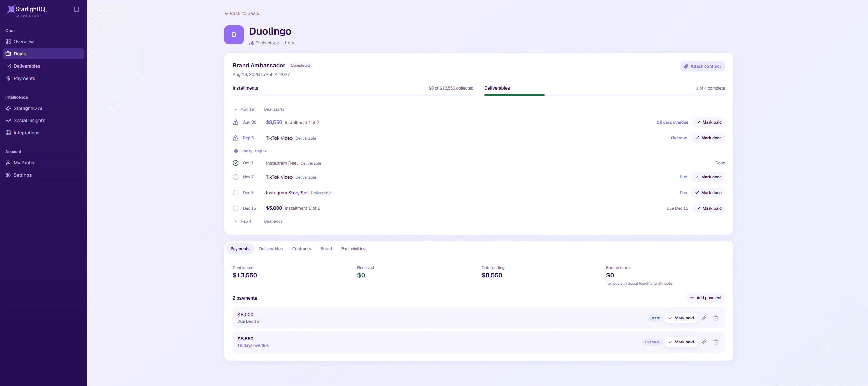Image resolution: width=868 pixels, height=386 pixels.
Task: Click the Completed status badge
Action: click(300, 65)
